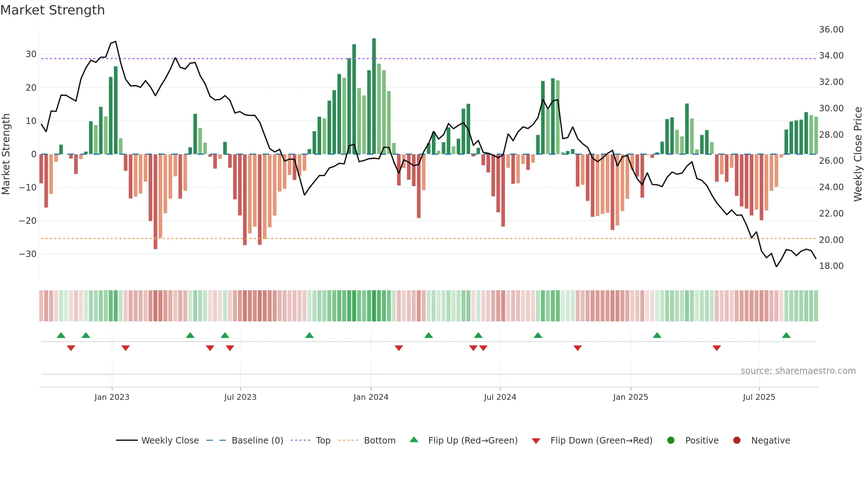Click the Jan 2023 x-axis label
Viewport: 868px width, 488px height.
[112, 397]
